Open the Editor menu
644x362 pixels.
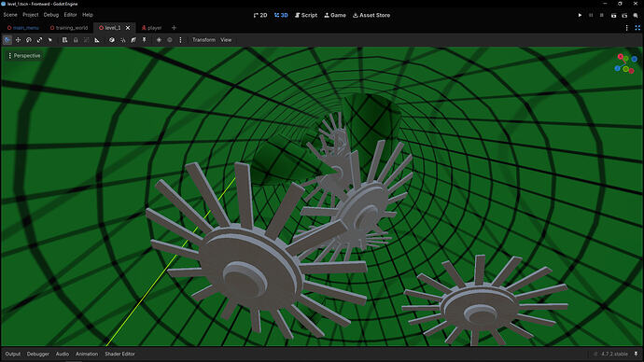tap(70, 15)
